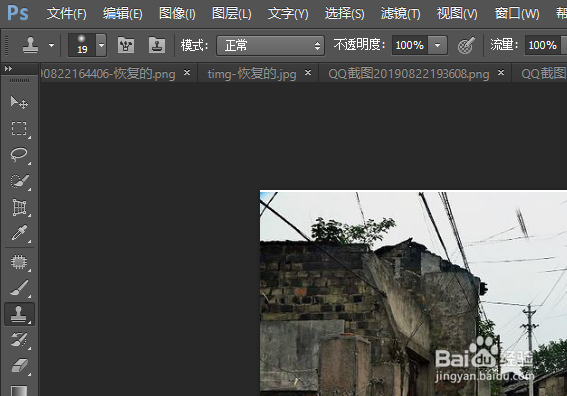Open the opacity slider dropdown arrow
This screenshot has width=567, height=396.
(x=438, y=46)
